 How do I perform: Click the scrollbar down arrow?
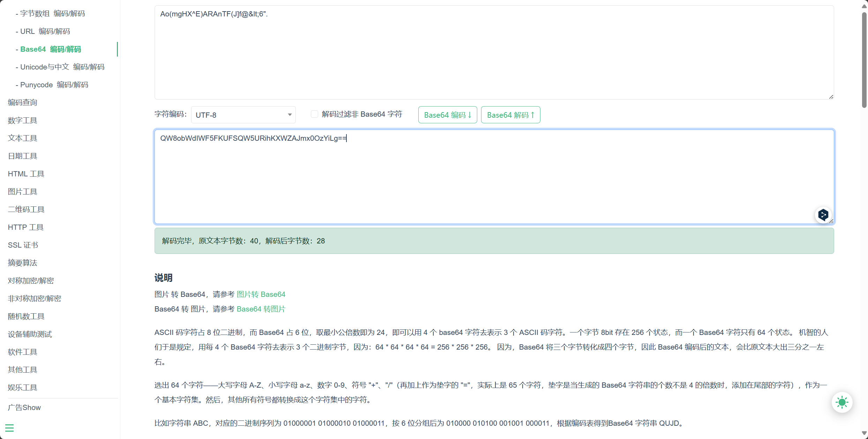coord(864,433)
